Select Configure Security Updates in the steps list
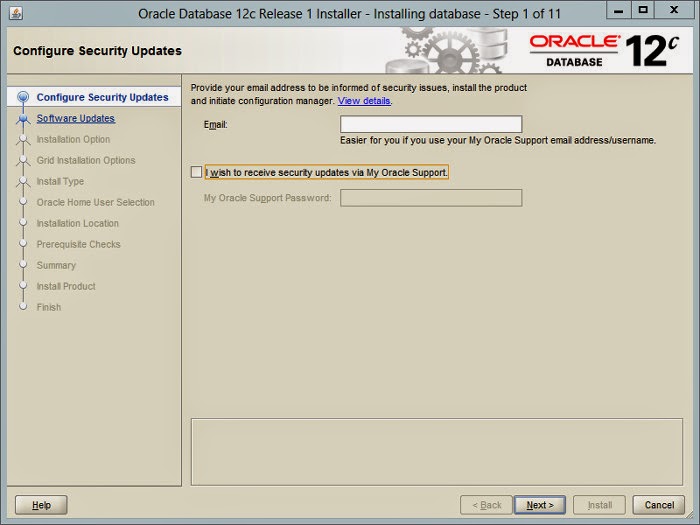700x525 pixels. point(102,97)
